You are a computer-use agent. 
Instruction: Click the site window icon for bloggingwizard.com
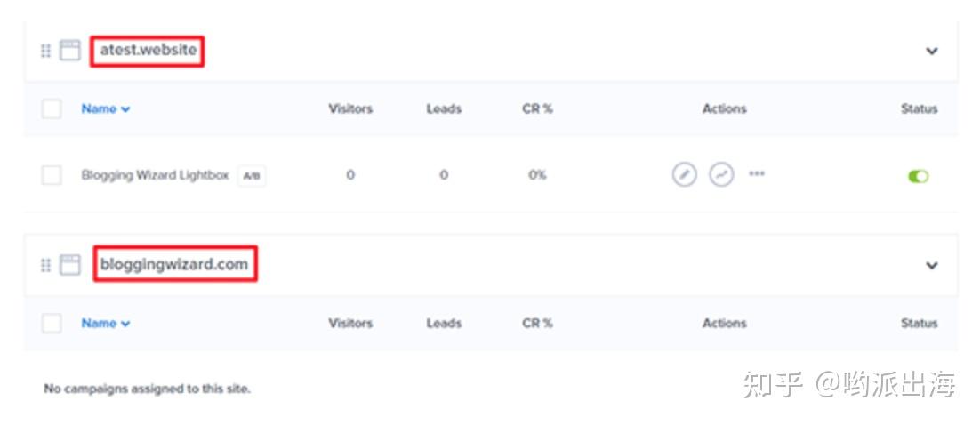pos(70,265)
